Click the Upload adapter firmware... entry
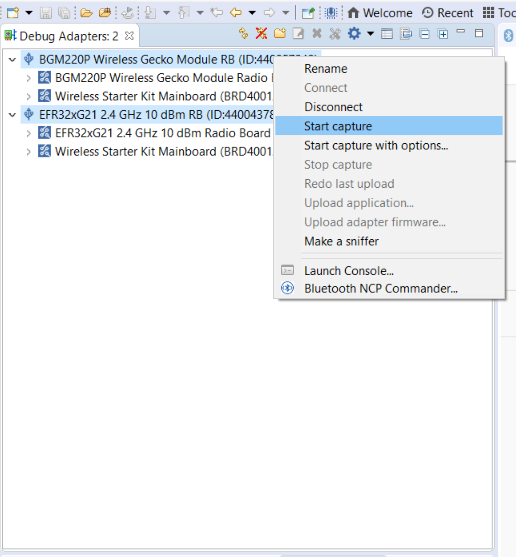This screenshot has width=516, height=557. (389, 222)
